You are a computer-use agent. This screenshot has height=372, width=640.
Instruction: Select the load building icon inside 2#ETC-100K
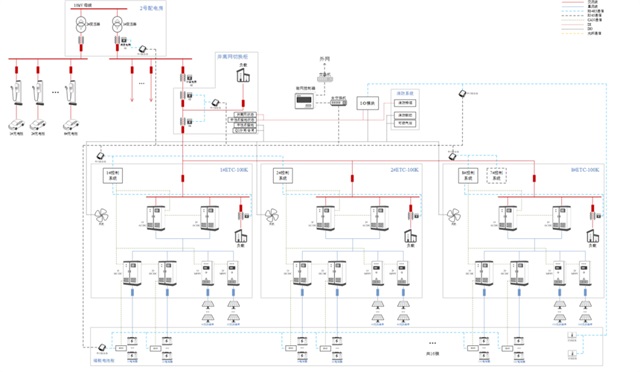(x=411, y=236)
